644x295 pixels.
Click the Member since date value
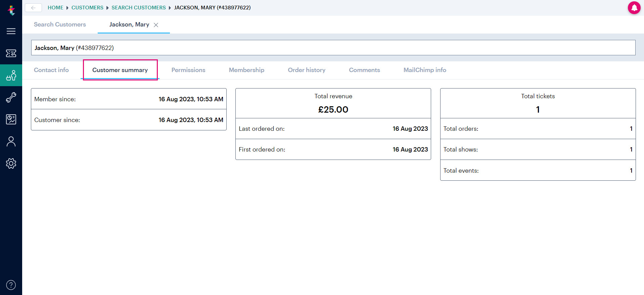coord(191,99)
